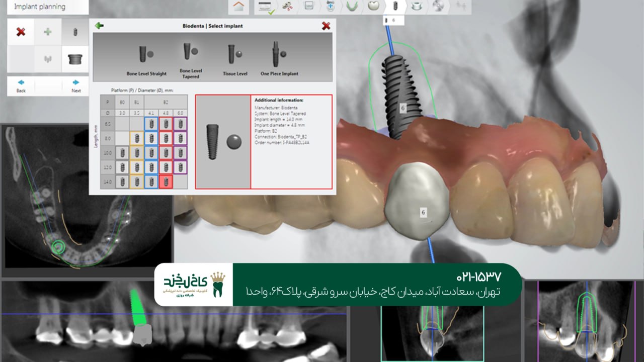Click the red X delete implant icon

coord(21,32)
